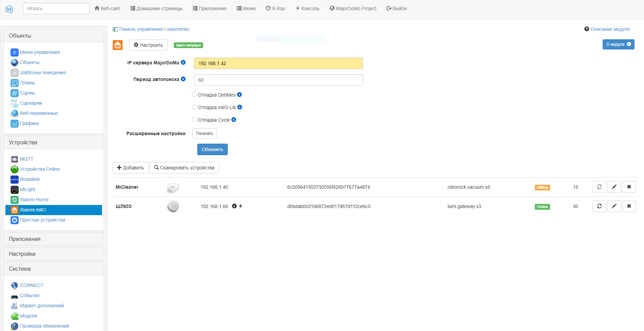644x331 pixels.
Task: Refresh the MiCleaner device
Action: pos(599,187)
